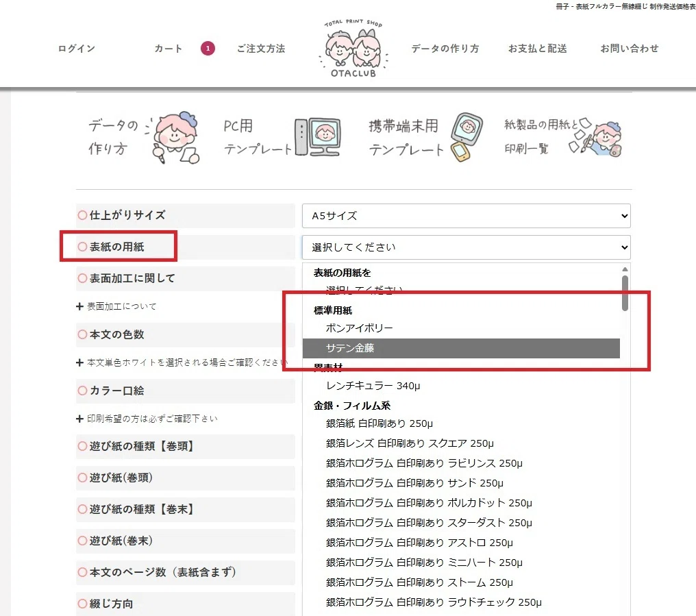
Task: Choose 銀箔ホログラム アストロ 250μ option
Action: [461, 543]
